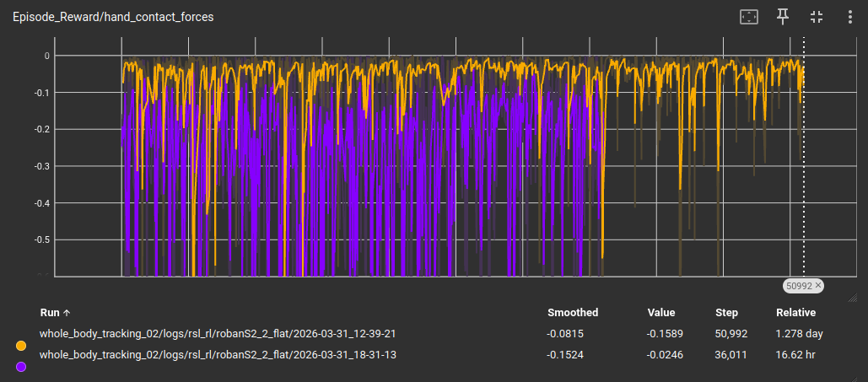The image size is (868, 382).
Task: Pin the hand_contact_forces card
Action: click(x=783, y=17)
